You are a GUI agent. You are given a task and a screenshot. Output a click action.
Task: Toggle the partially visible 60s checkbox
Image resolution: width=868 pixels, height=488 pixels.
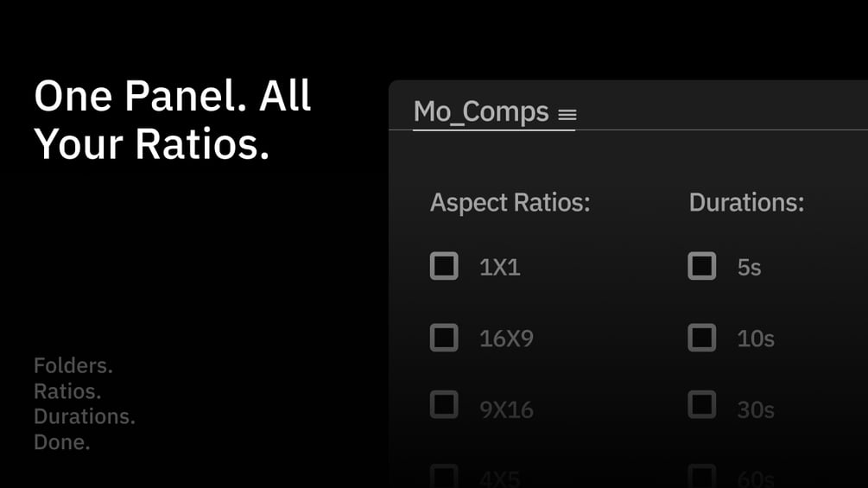point(701,476)
